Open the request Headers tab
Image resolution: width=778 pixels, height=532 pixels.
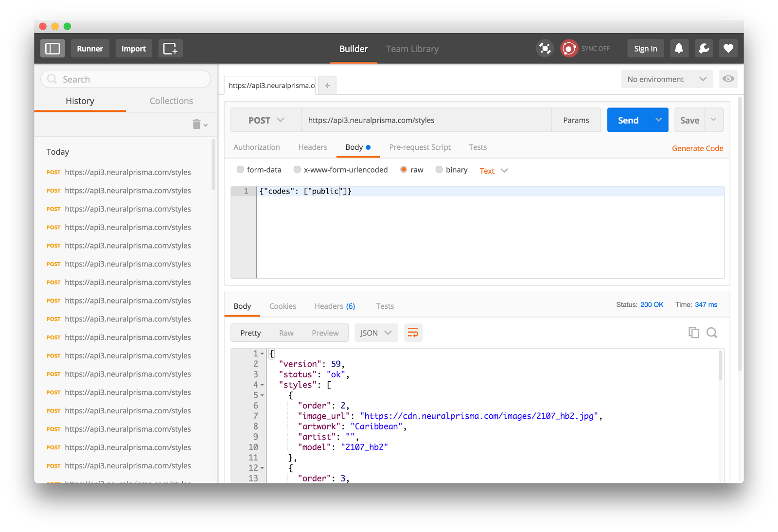click(313, 147)
